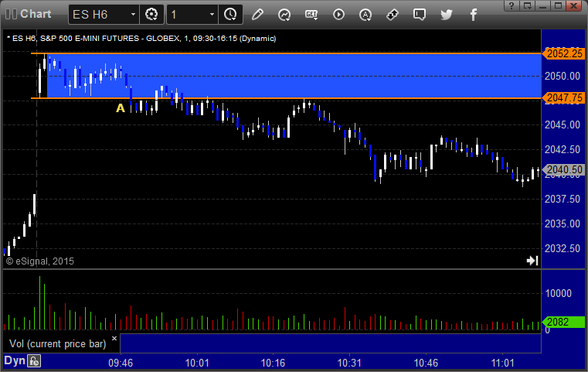This screenshot has height=372, width=588.
Task: Close the Vol study panel
Action: (114, 338)
